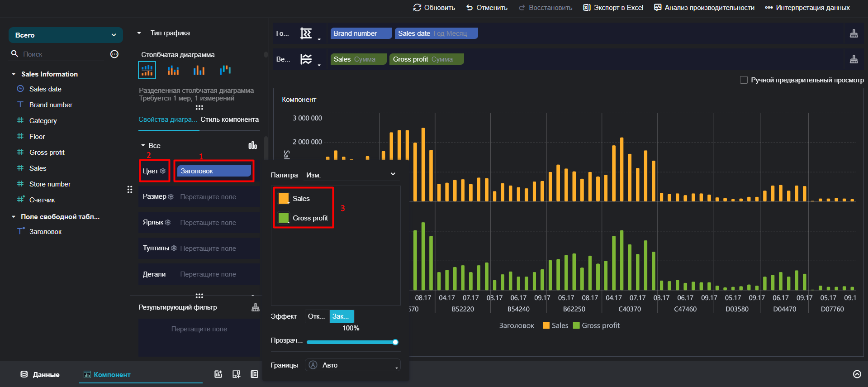The image size is (868, 387).
Task: Click the Отменить button
Action: pyautogui.click(x=487, y=8)
